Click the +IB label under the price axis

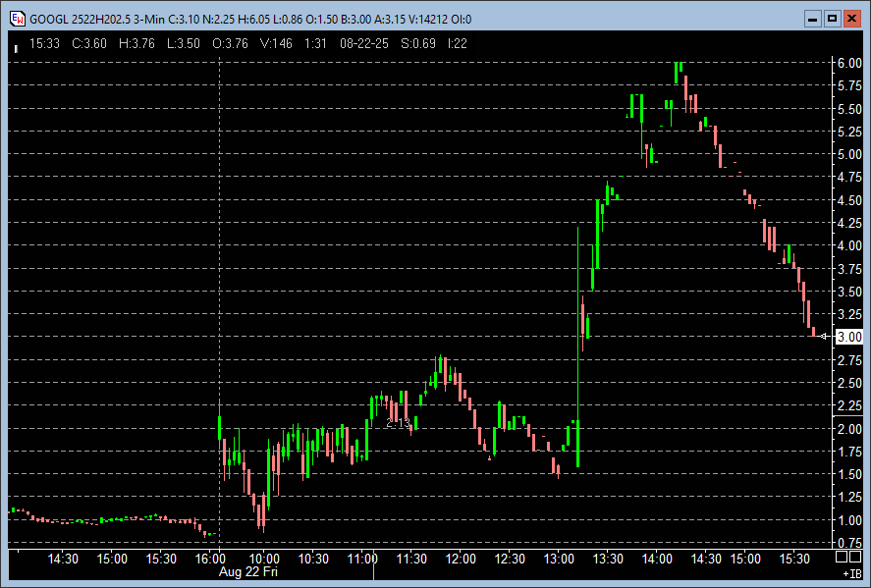852,573
